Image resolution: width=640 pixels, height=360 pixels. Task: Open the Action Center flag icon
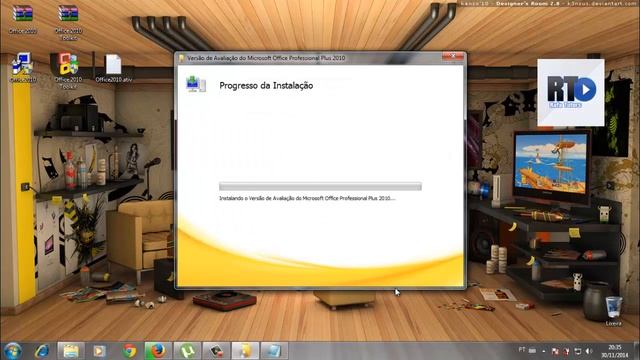555,351
